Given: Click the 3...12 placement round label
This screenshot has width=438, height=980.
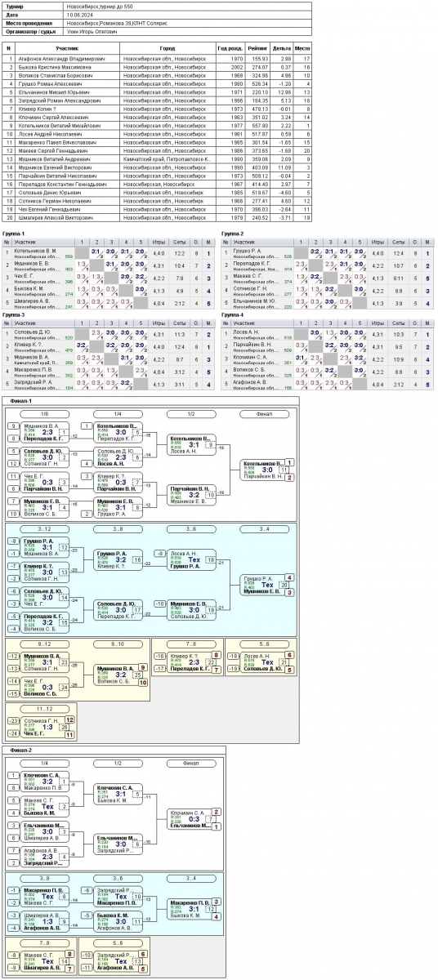Looking at the screenshot, I should 43,529.
